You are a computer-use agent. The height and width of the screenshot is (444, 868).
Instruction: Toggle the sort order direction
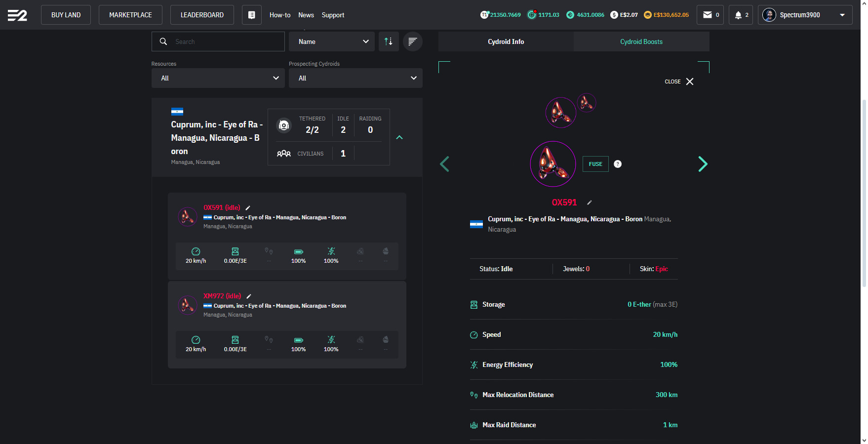389,41
